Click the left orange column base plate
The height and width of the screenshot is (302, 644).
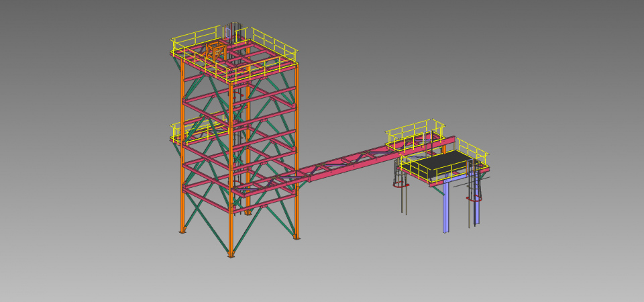tap(182, 232)
